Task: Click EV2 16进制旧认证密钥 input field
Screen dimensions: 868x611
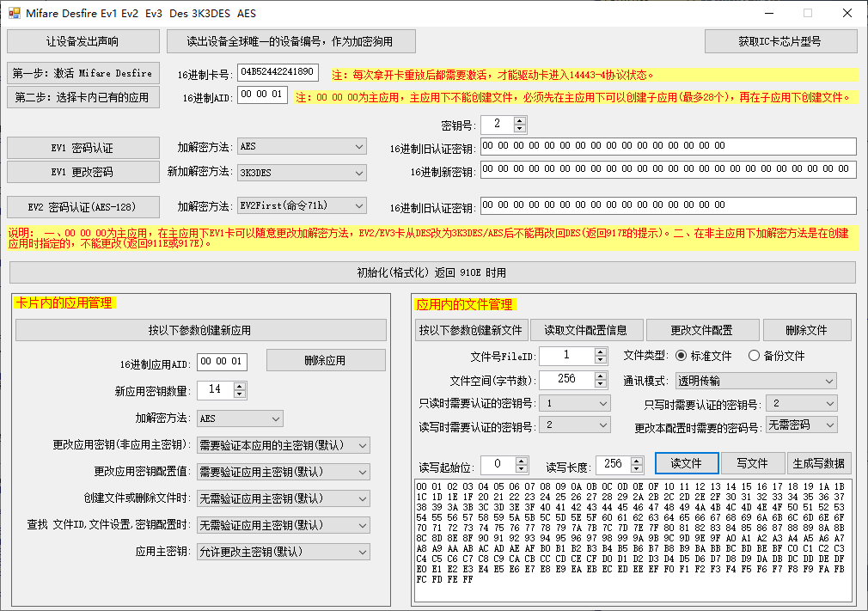Action: coord(668,205)
